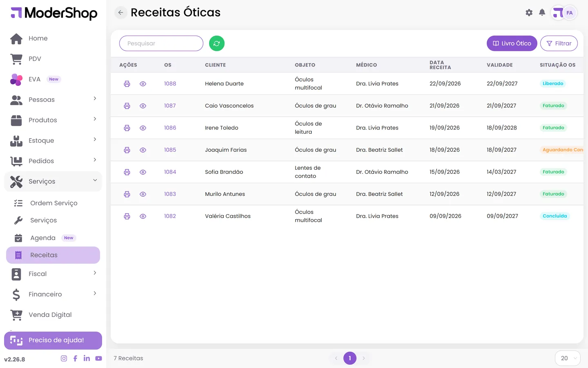Open the Livro Ótico button
This screenshot has height=368, width=588.
click(x=512, y=43)
